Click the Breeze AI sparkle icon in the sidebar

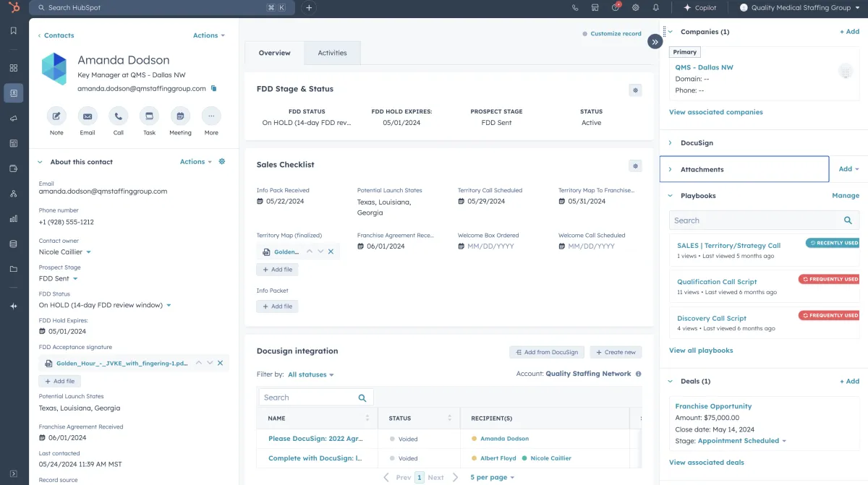point(13,306)
